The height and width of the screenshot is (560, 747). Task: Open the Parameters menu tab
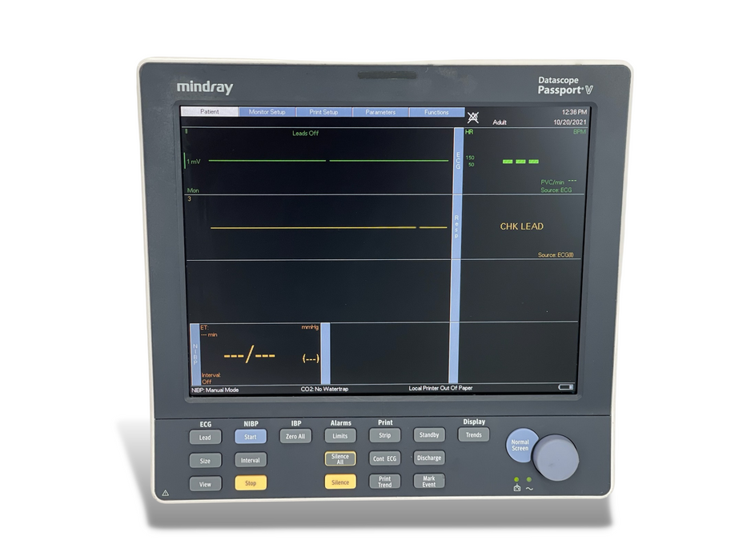[380, 112]
